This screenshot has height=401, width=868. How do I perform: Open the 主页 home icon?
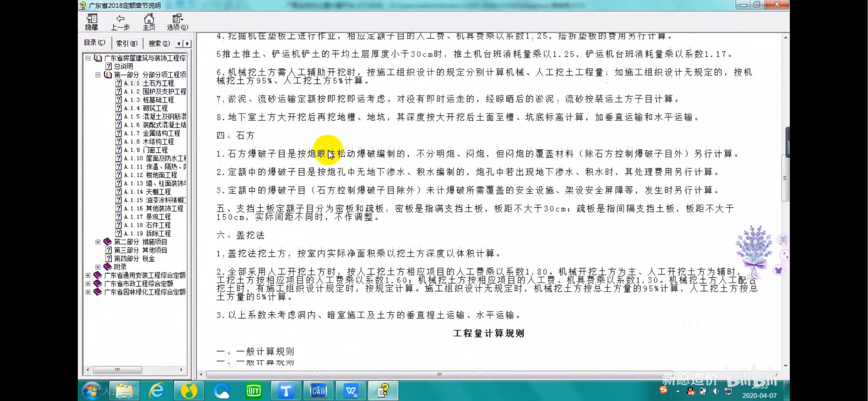pyautogui.click(x=149, y=22)
